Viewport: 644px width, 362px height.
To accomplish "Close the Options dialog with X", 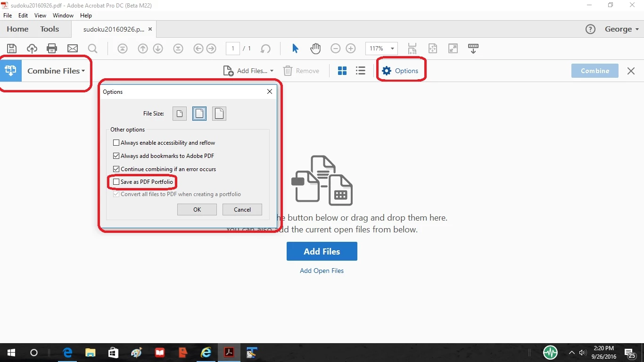I will click(270, 91).
